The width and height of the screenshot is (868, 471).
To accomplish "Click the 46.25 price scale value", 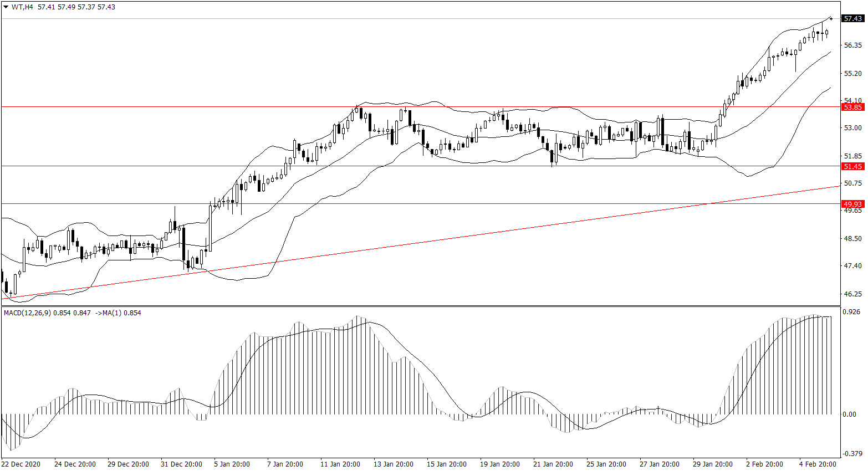I will [852, 294].
